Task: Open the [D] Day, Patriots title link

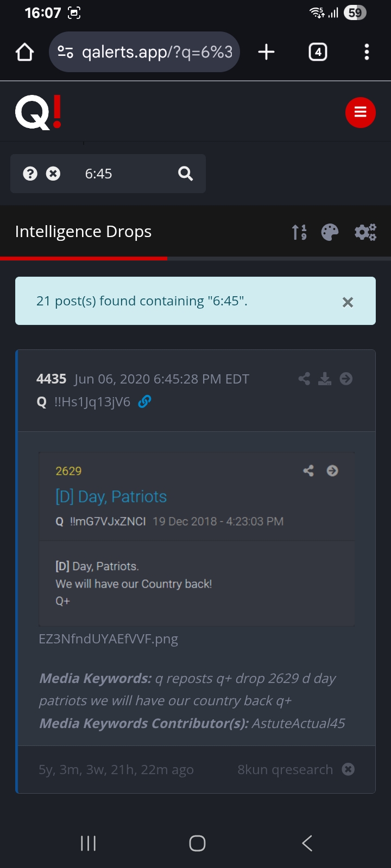Action: pyautogui.click(x=111, y=496)
